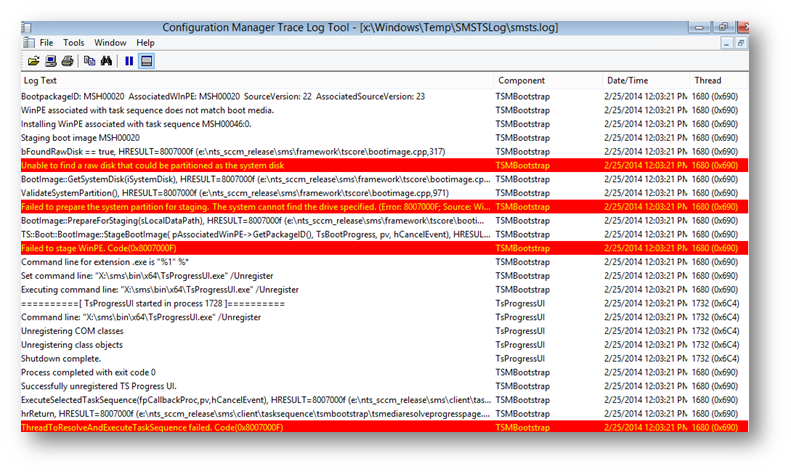791x474 pixels.
Task: Select red 'Unable to find a raw disk' error
Action: tap(385, 165)
